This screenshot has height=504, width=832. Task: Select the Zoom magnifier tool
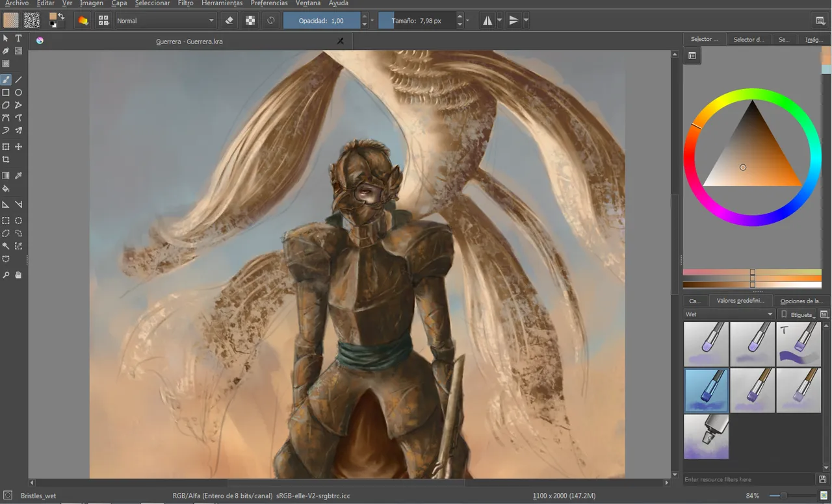tap(6, 275)
